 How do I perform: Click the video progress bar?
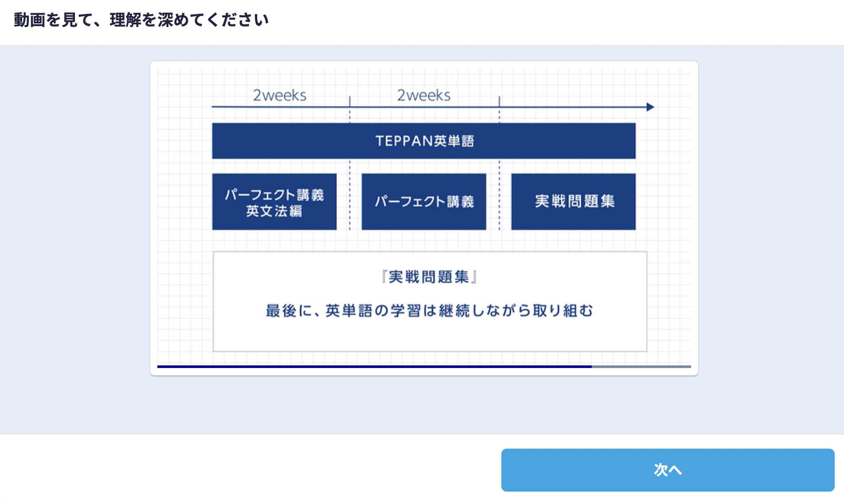(424, 367)
